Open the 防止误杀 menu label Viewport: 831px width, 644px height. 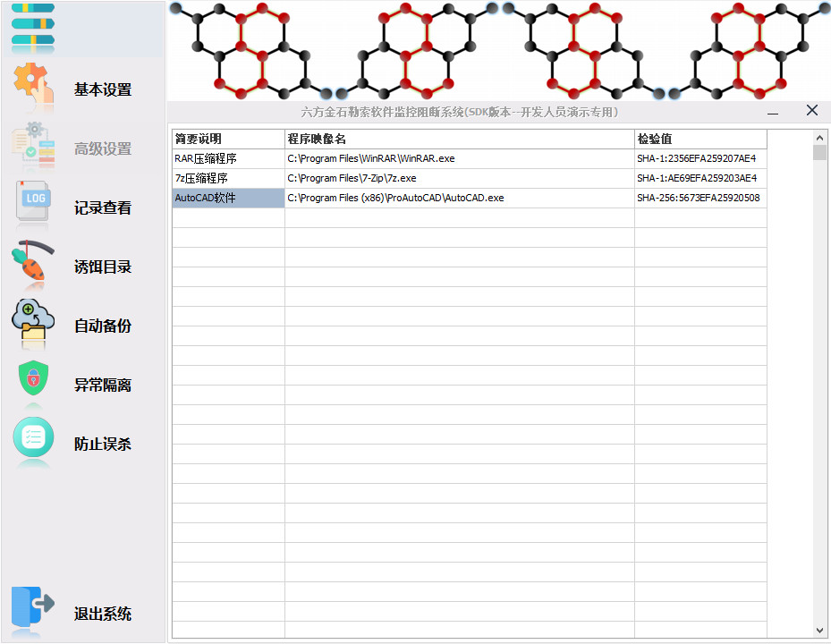click(103, 445)
